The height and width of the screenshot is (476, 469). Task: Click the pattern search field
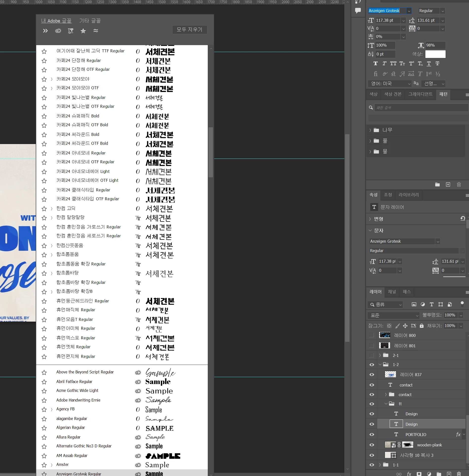click(x=421, y=108)
